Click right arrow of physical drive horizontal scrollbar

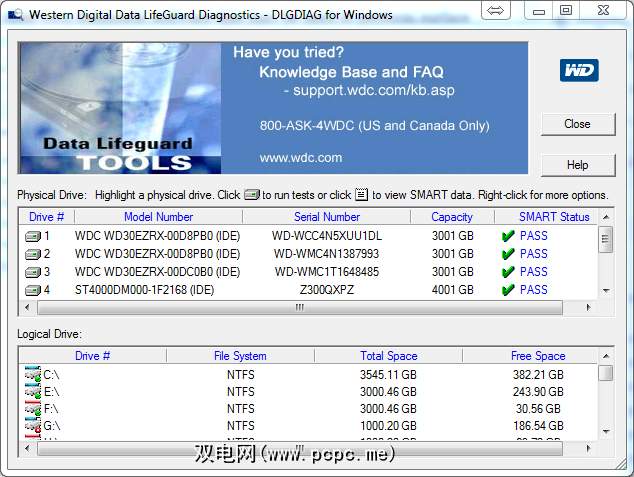[x=588, y=308]
